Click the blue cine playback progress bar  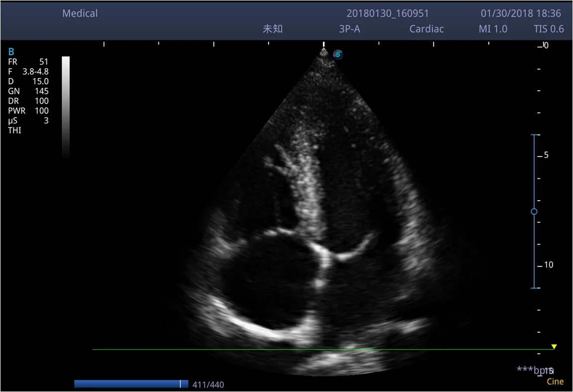click(127, 384)
